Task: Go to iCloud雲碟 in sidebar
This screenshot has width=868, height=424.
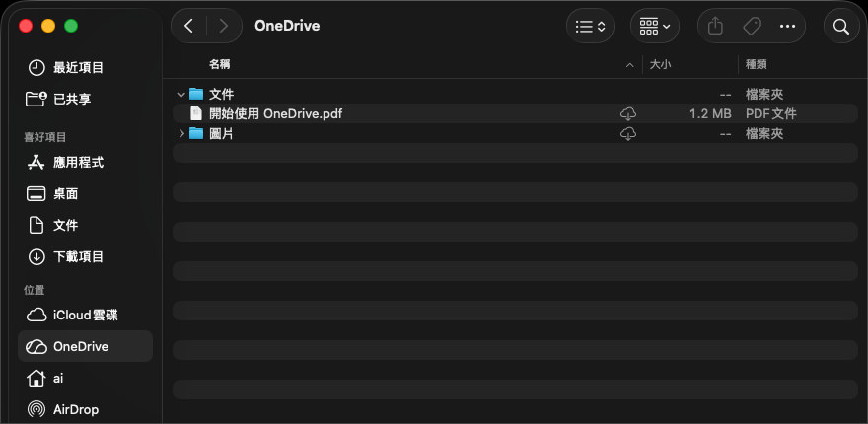Action: pyautogui.click(x=85, y=315)
